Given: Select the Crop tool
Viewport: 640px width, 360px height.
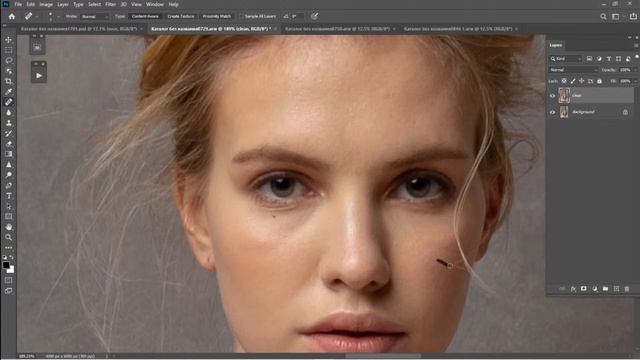Looking at the screenshot, I should click(x=9, y=81).
